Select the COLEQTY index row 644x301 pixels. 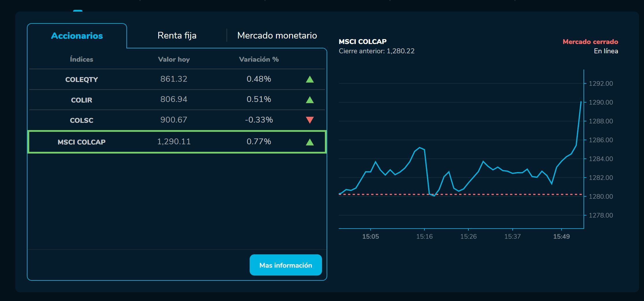pos(82,79)
